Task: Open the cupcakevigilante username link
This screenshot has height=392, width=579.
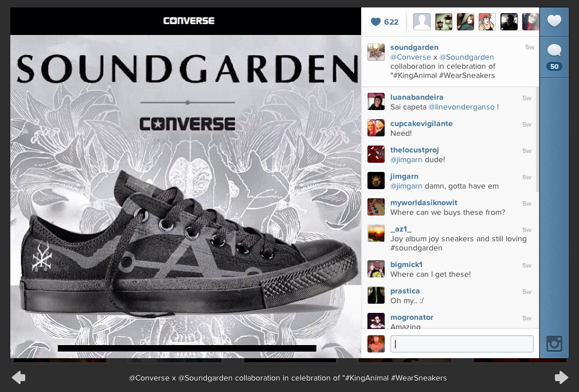Action: 421,124
